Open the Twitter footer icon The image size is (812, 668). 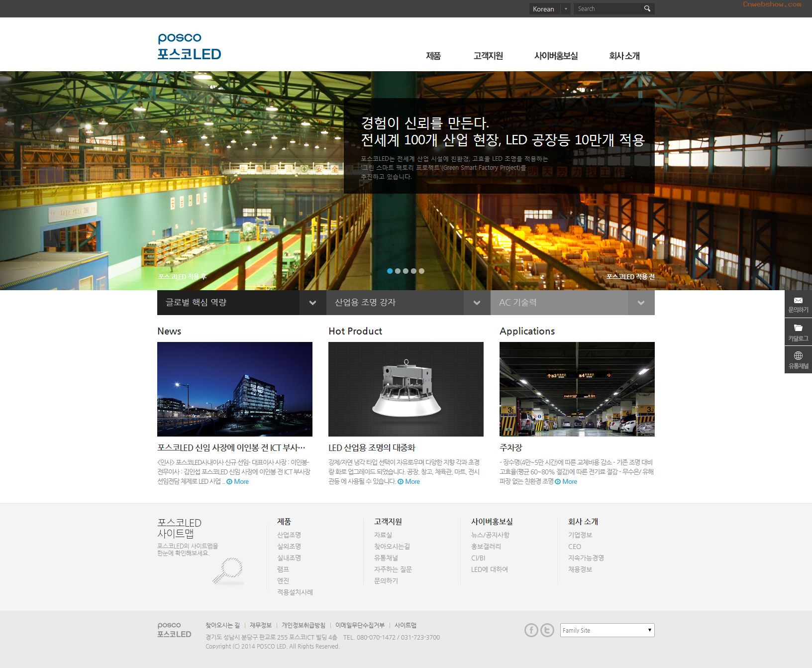547,630
